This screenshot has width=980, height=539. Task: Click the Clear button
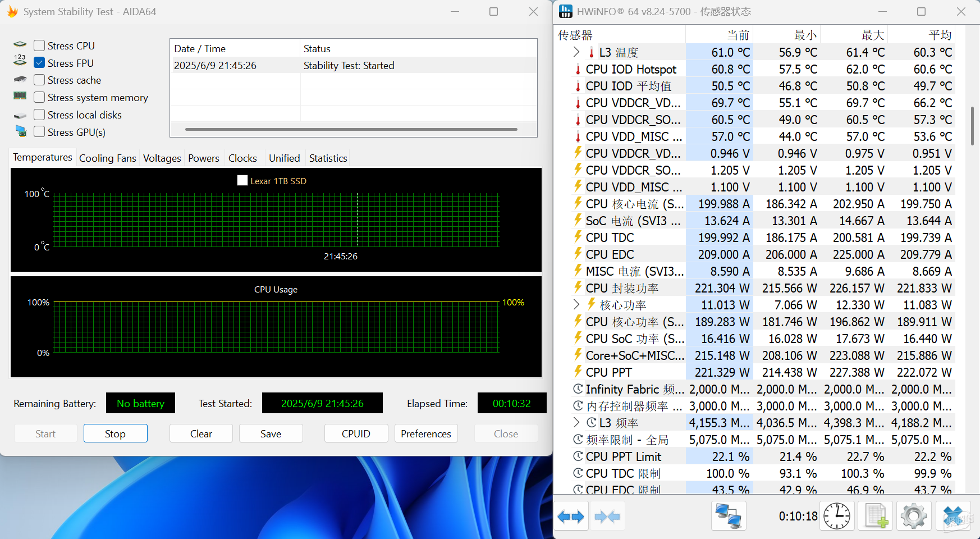point(201,433)
